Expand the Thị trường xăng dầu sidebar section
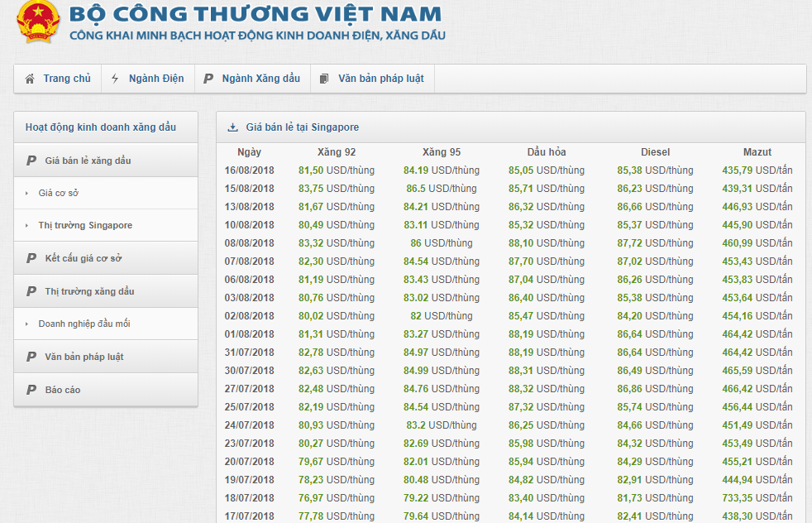812x523 pixels. coord(106,291)
